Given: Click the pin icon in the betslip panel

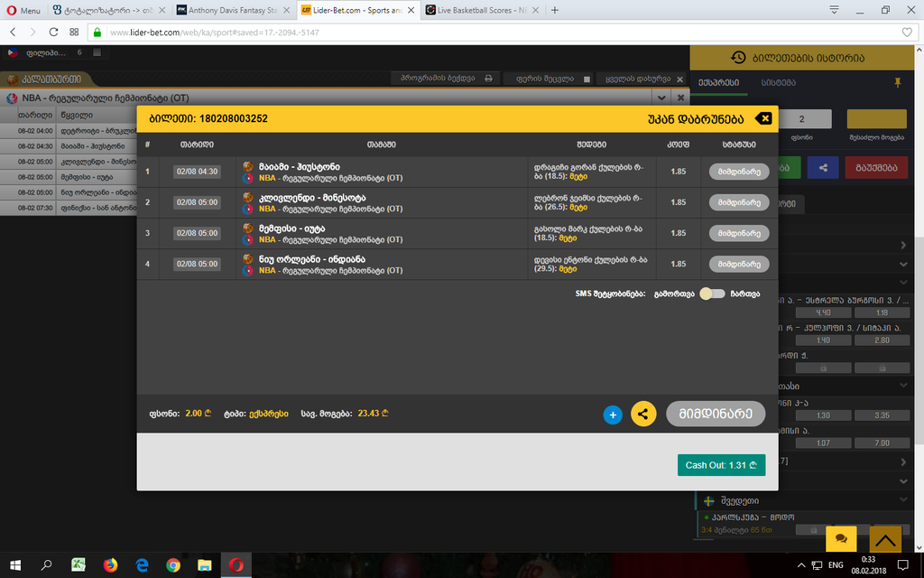Looking at the screenshot, I should [898, 82].
